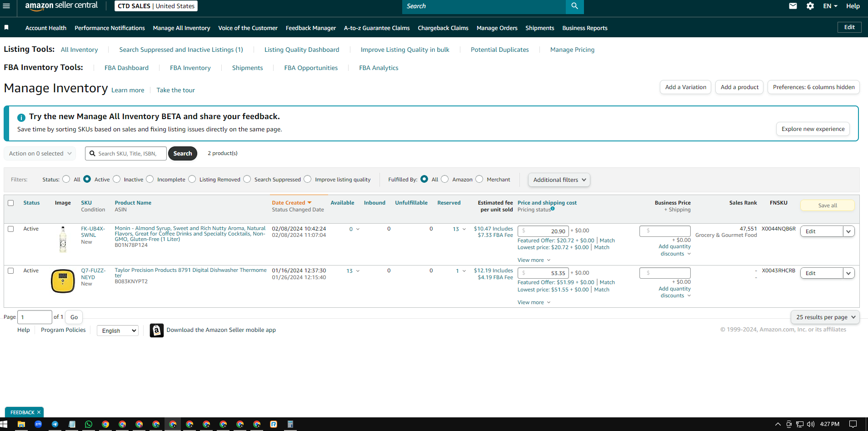The image size is (868, 431).
Task: Expand the Available 13 chevron in the Taylor row
Action: pyautogui.click(x=358, y=271)
